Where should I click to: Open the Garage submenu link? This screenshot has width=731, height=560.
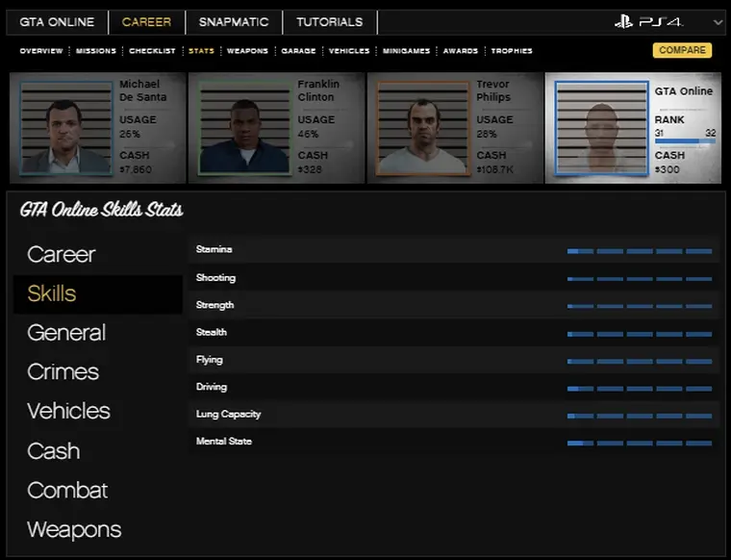[x=298, y=51]
